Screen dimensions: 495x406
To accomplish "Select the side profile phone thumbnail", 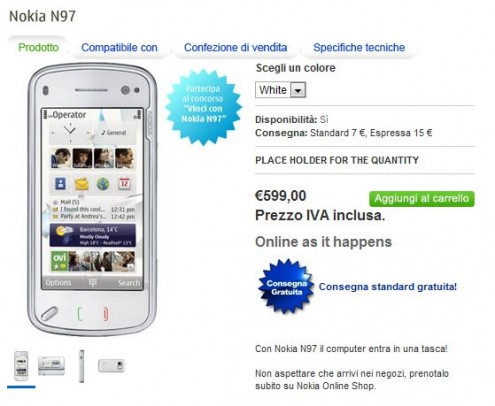I will [81, 366].
